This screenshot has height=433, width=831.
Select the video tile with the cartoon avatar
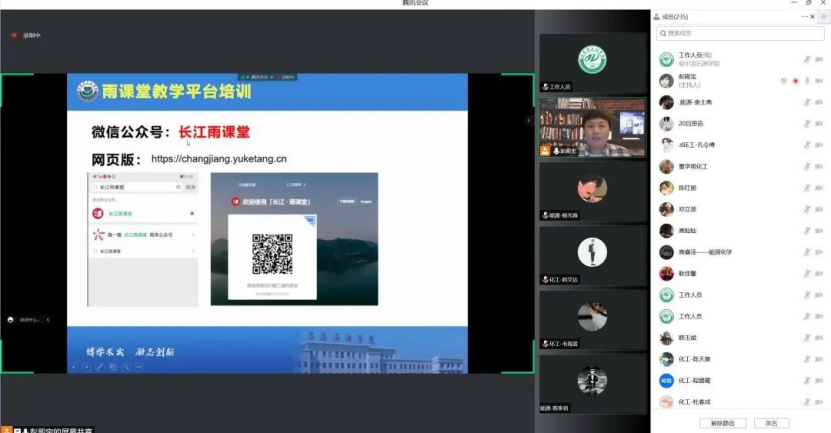[x=593, y=192]
